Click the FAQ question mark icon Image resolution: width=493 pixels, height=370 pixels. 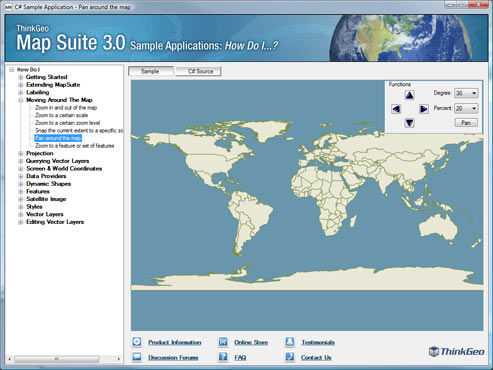[x=223, y=357]
